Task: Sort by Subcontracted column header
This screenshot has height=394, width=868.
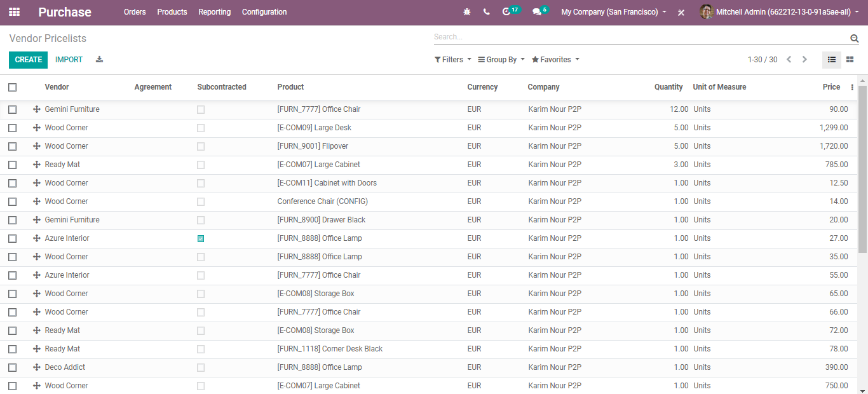Action: click(x=222, y=87)
